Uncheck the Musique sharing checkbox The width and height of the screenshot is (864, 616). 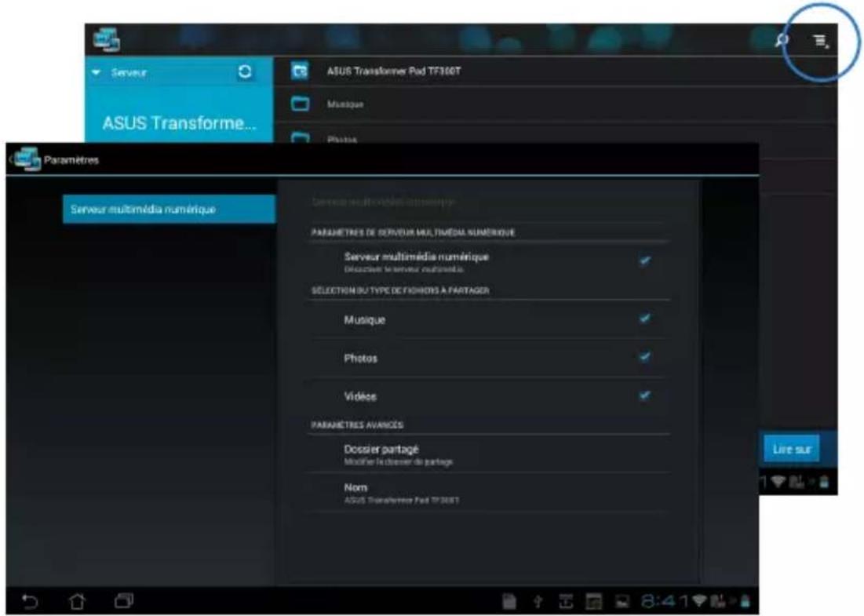tap(645, 319)
